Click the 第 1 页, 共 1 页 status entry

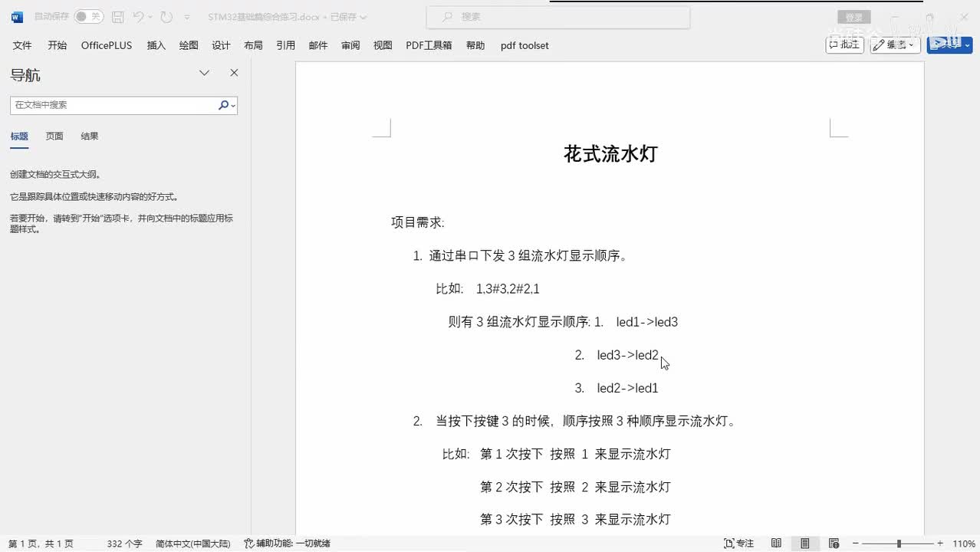click(x=41, y=544)
